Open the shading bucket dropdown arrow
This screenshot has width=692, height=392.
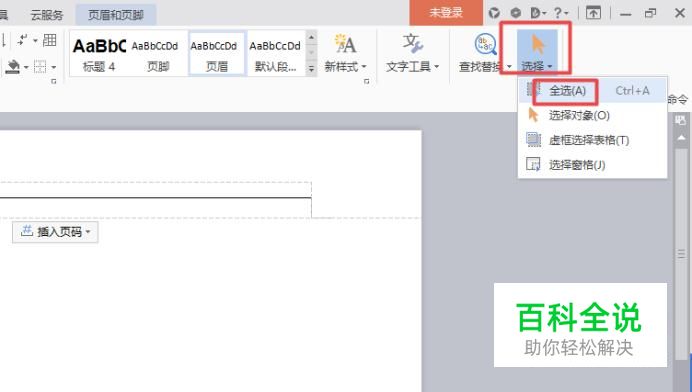(26, 68)
